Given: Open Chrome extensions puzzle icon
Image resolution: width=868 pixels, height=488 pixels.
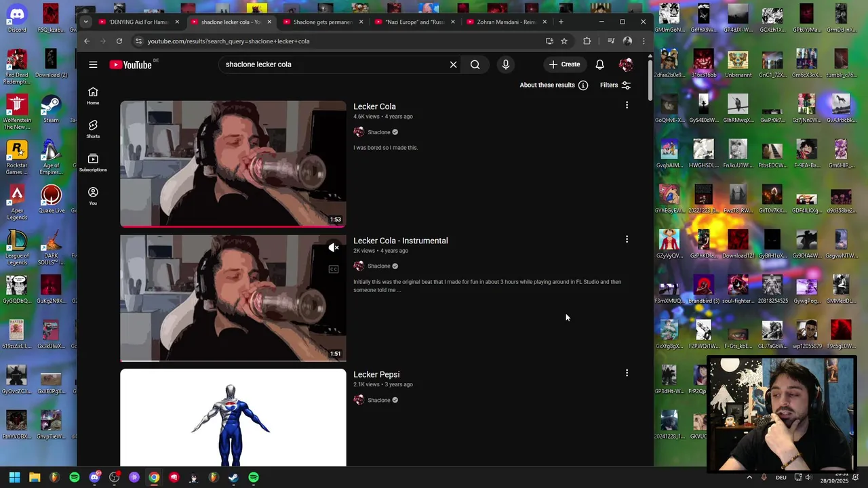Looking at the screenshot, I should click(x=587, y=41).
